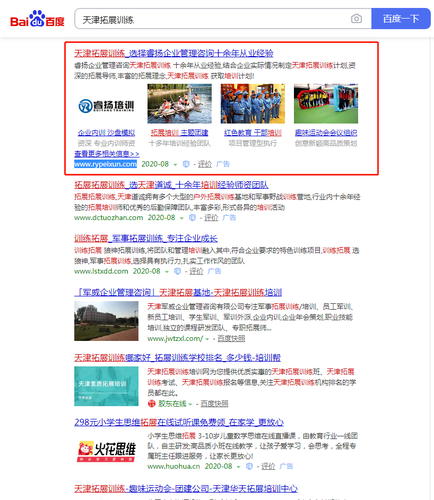Open 百度快照 for the 胶东在线 result

click(215, 404)
